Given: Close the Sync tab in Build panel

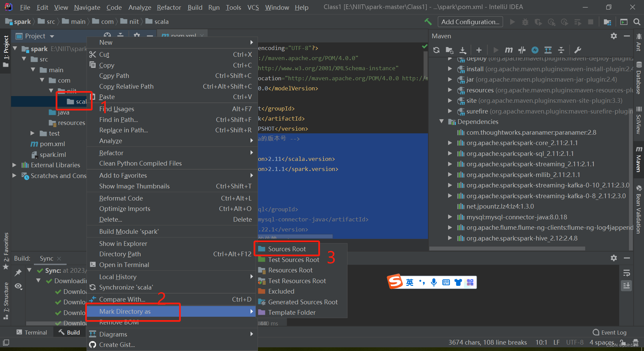Looking at the screenshot, I should [59, 258].
